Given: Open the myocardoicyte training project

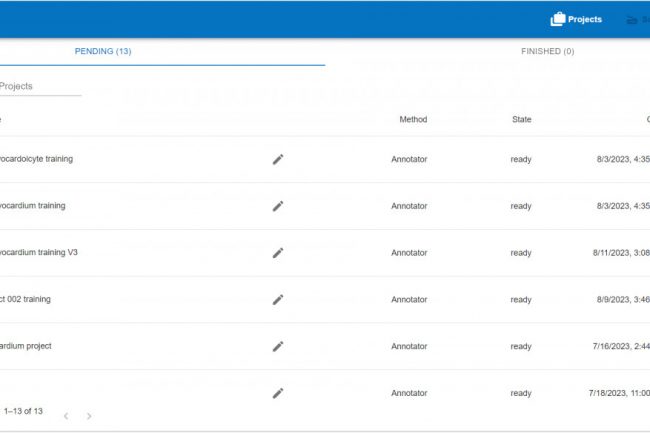Looking at the screenshot, I should [36, 159].
